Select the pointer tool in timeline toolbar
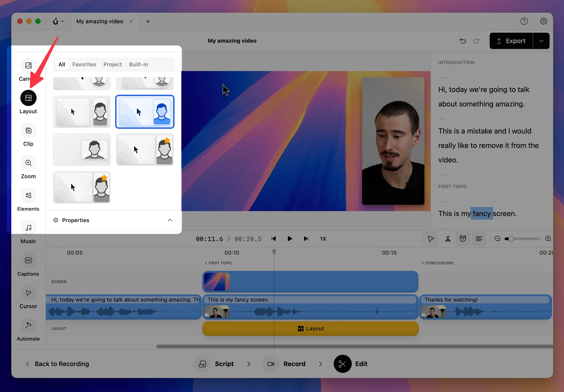The image size is (564, 392). tap(430, 239)
